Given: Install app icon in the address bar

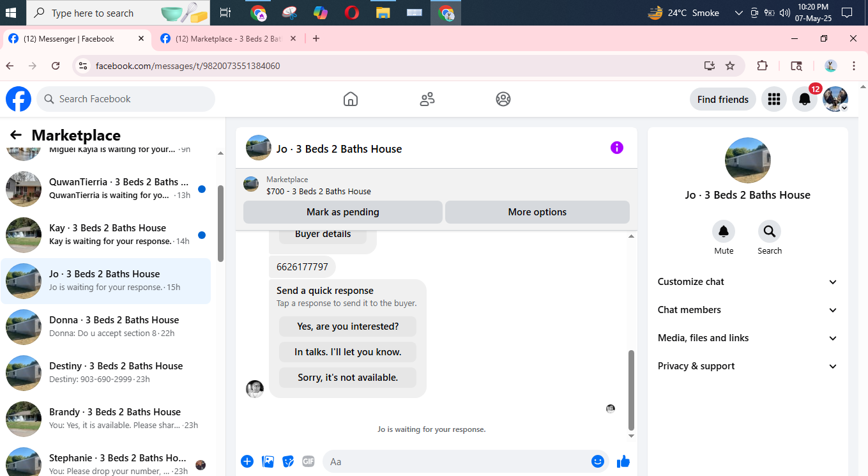Looking at the screenshot, I should 709,66.
